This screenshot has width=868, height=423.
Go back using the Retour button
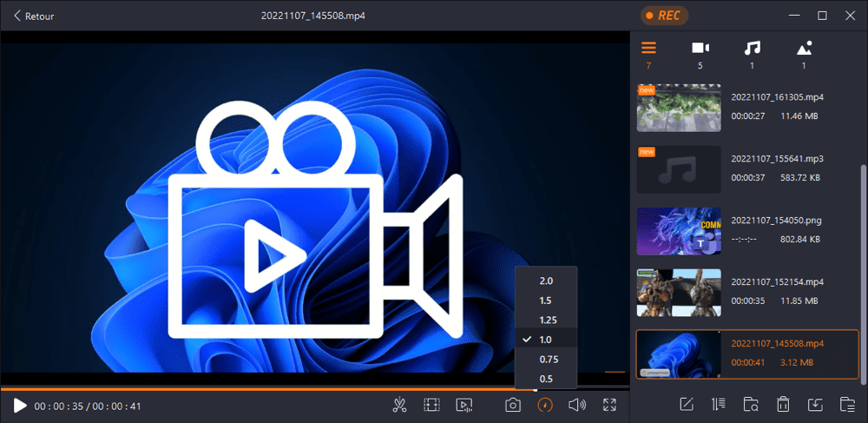(34, 16)
